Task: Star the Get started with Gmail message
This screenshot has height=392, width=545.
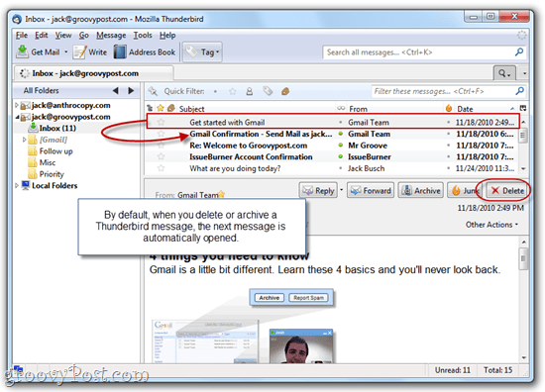Action: 161,122
